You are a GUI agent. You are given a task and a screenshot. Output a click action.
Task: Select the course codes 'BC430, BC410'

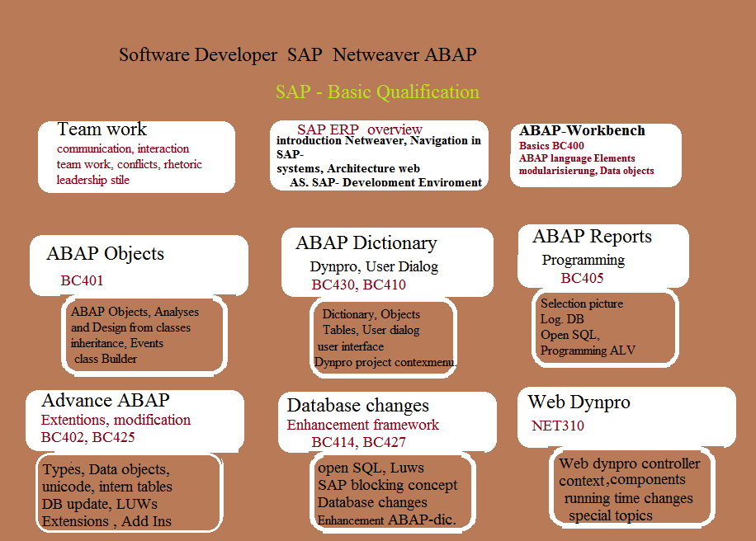pos(359,285)
